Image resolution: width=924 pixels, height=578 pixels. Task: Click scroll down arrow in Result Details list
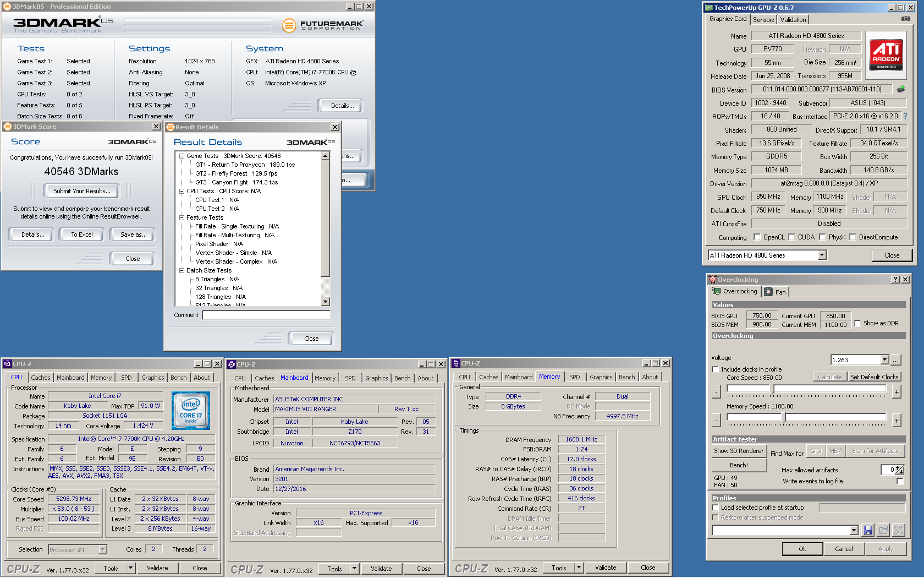[x=325, y=302]
